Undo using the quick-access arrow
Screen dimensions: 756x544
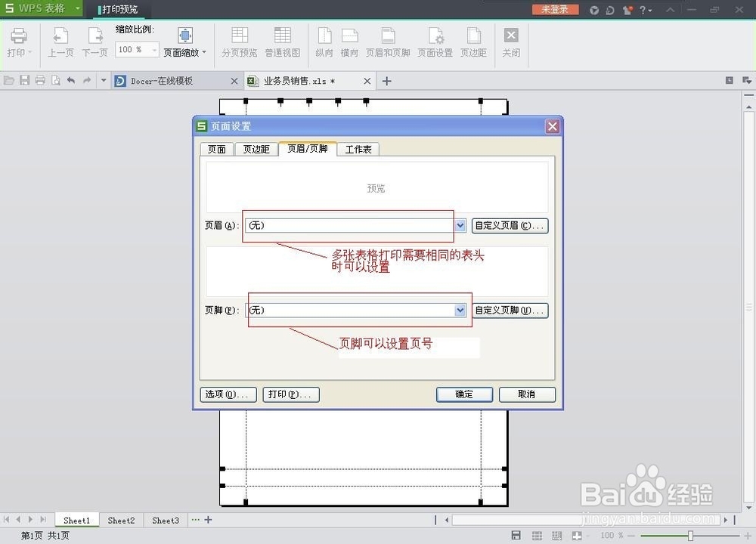point(71,81)
